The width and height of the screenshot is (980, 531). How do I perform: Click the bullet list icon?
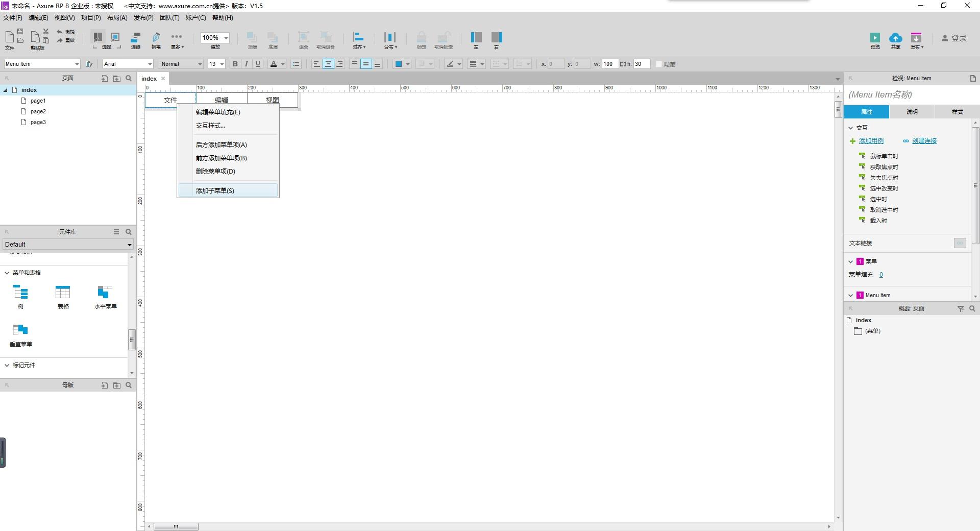click(x=296, y=64)
